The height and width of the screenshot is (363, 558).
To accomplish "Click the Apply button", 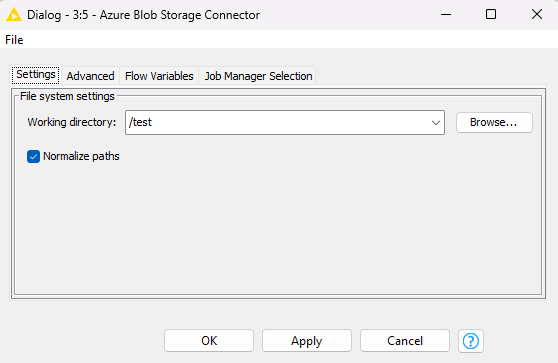I will point(307,341).
